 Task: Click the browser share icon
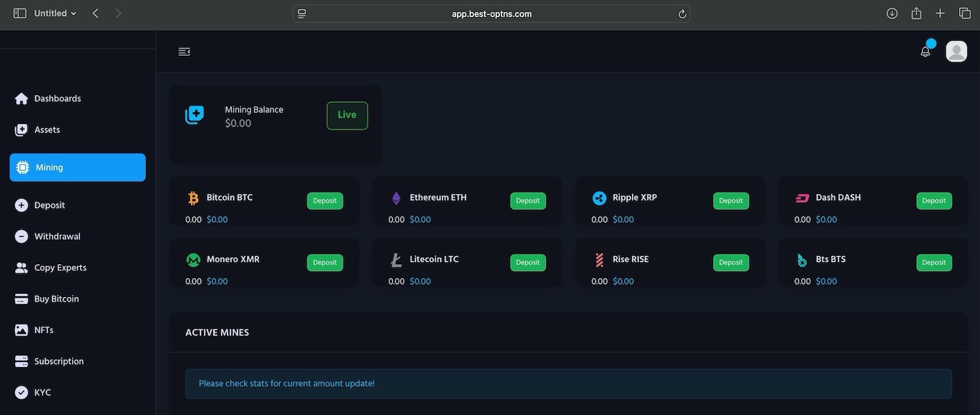[x=916, y=13]
